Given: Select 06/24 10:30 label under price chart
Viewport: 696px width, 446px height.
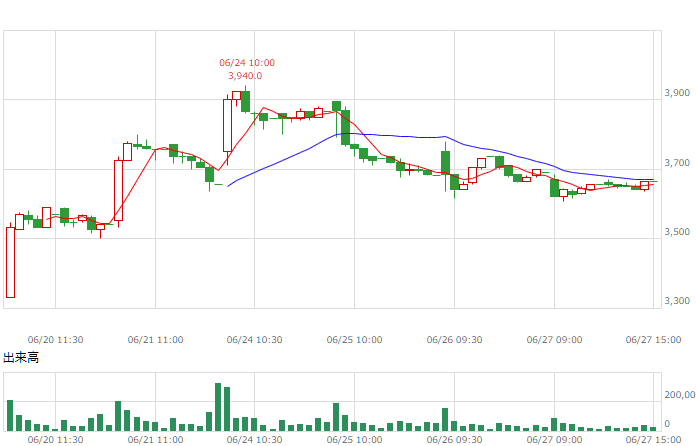Looking at the screenshot, I should pos(254,340).
